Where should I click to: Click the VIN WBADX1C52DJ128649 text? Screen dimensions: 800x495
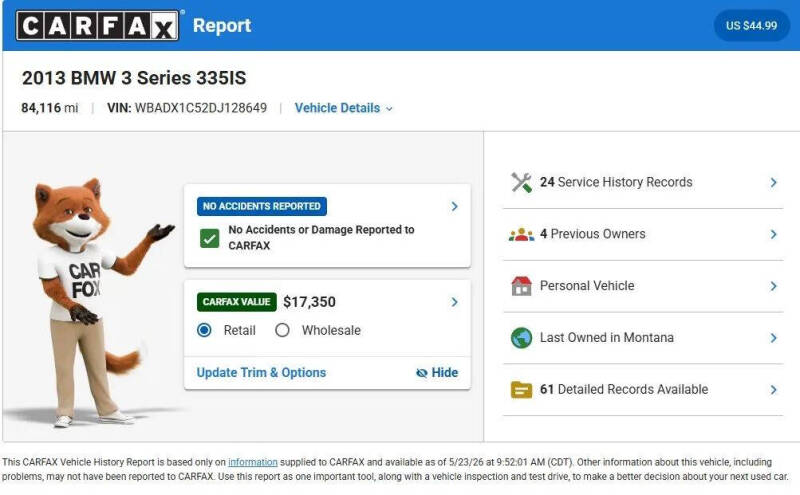(x=187, y=108)
